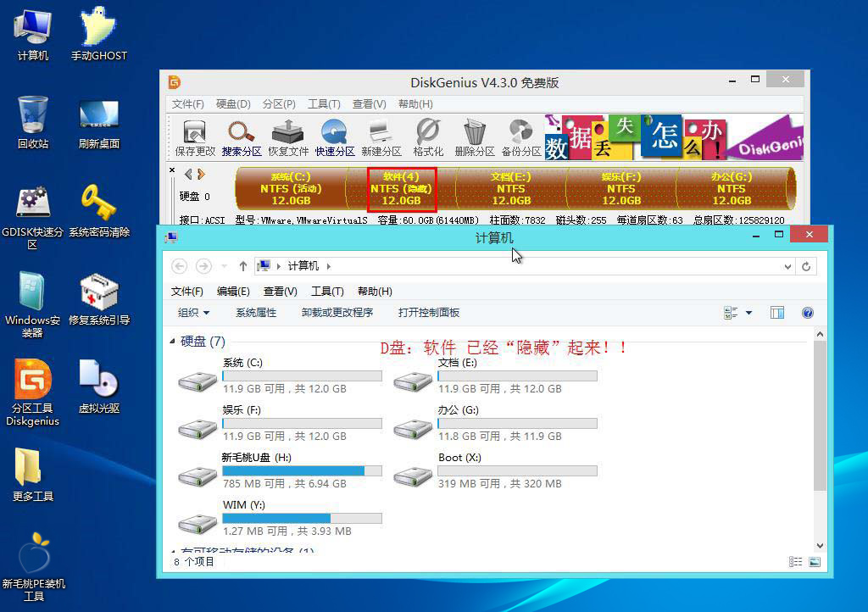The width and height of the screenshot is (868, 612).
Task: Select the 办公(G:) partition in DiskGenius
Action: click(732, 189)
